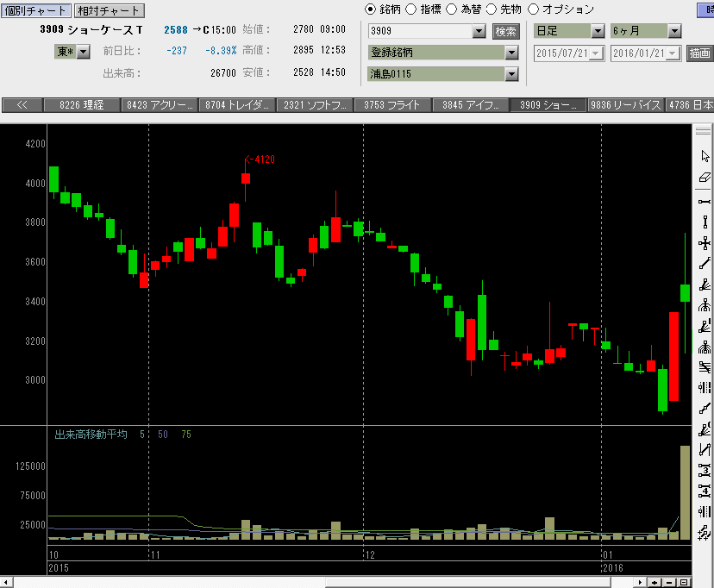
Task: Select the オプション radio button
Action: pyautogui.click(x=533, y=9)
